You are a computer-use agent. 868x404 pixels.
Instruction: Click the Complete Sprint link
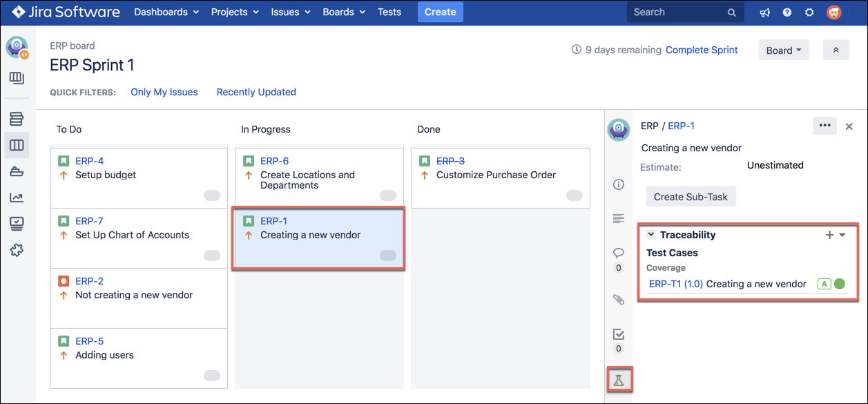pos(702,50)
